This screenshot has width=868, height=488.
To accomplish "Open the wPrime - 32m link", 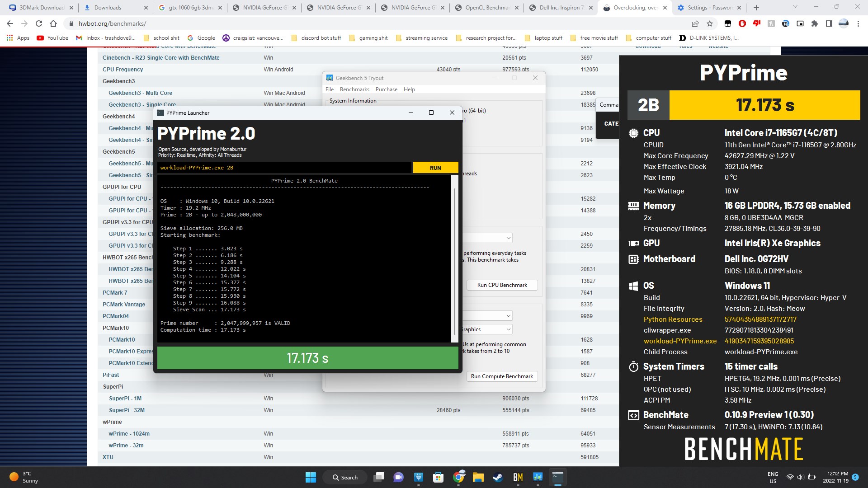I will [x=126, y=446].
